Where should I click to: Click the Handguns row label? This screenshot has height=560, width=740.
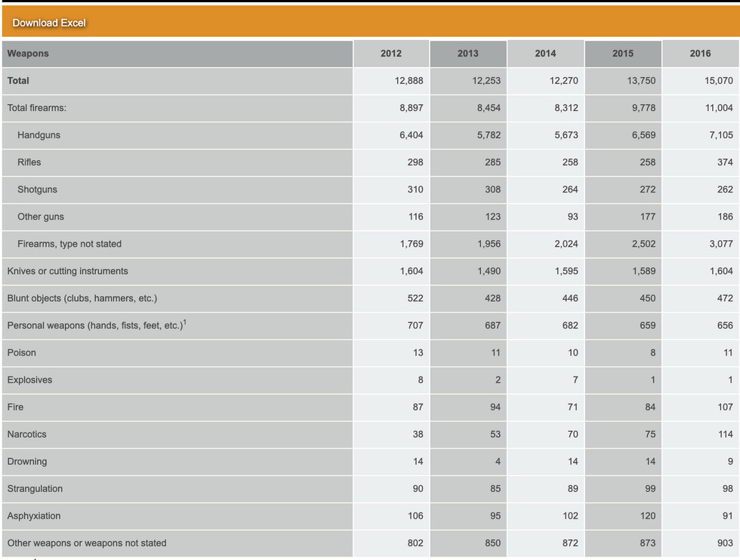click(x=39, y=135)
